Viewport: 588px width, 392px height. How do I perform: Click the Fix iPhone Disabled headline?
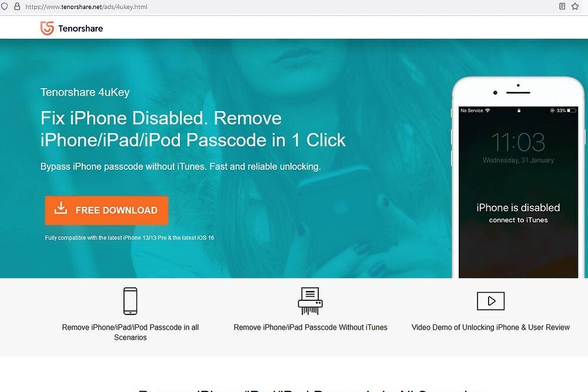(193, 129)
